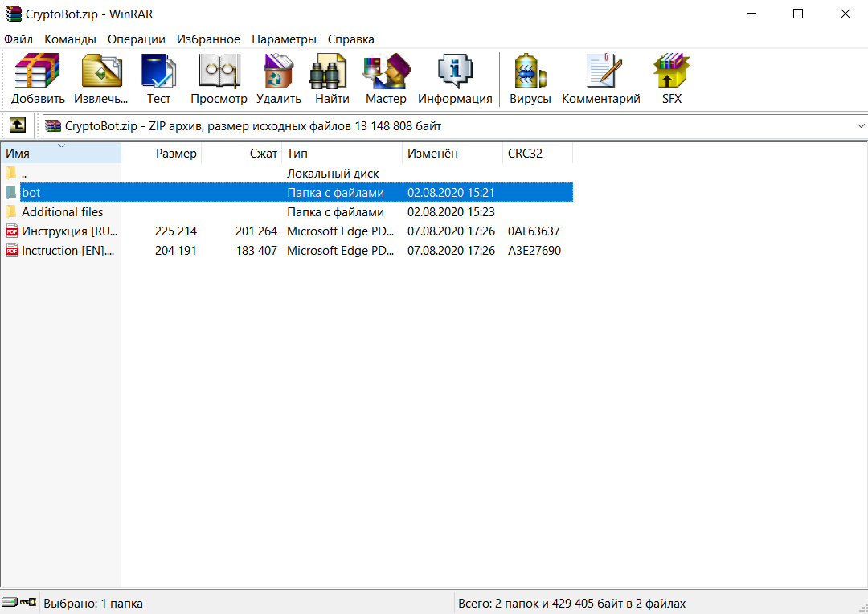Viewport: 868px width, 614px height.
Task: Open the Файл menu
Action: point(18,39)
